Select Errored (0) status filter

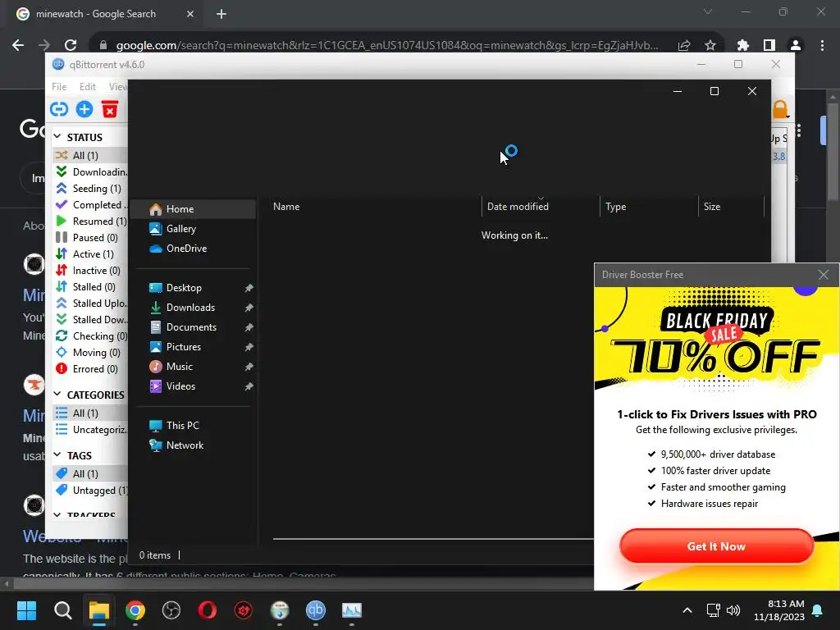(x=90, y=369)
